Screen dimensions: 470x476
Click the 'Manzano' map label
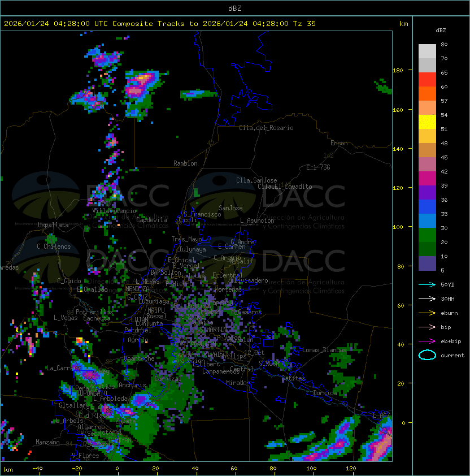[47, 442]
